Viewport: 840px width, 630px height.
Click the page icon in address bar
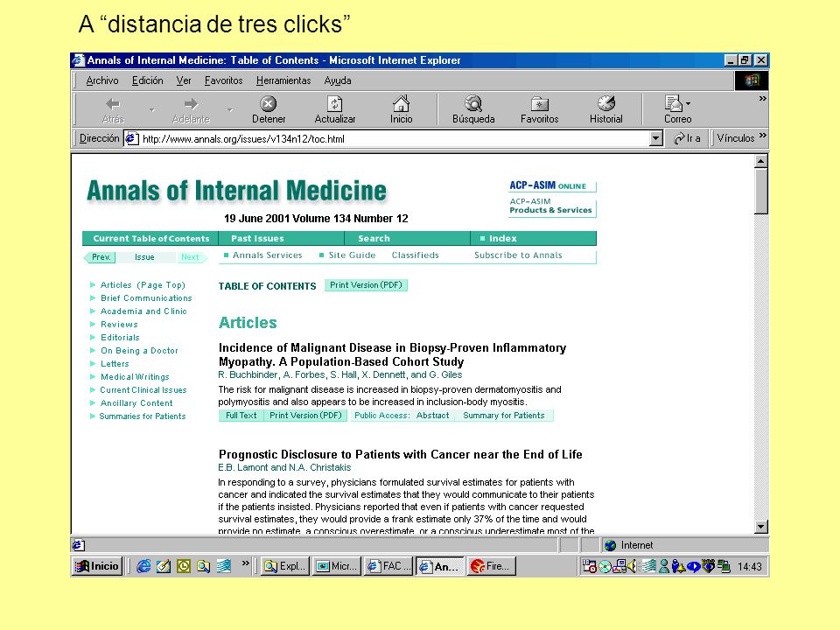[x=132, y=139]
